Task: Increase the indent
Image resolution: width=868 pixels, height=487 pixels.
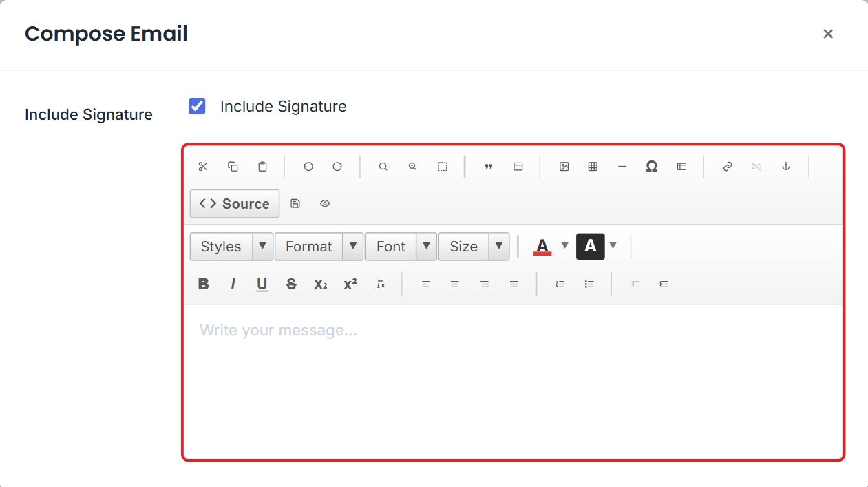Action: (664, 284)
